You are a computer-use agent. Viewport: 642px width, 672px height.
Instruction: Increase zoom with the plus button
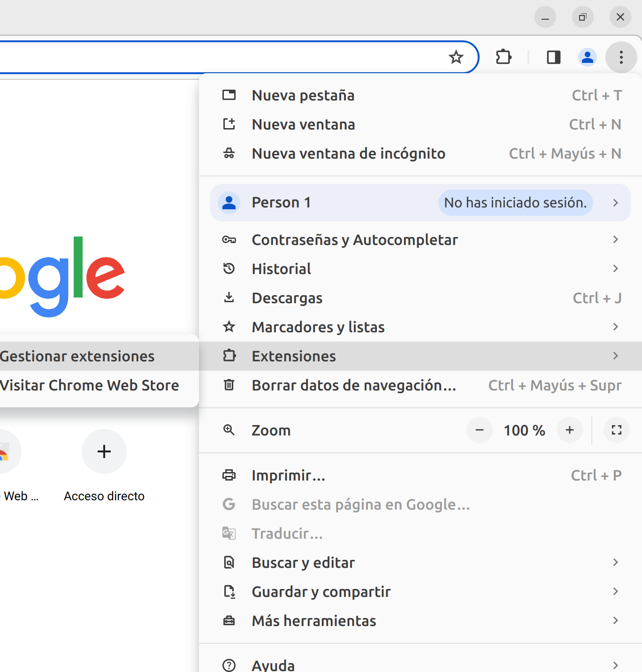click(x=569, y=430)
